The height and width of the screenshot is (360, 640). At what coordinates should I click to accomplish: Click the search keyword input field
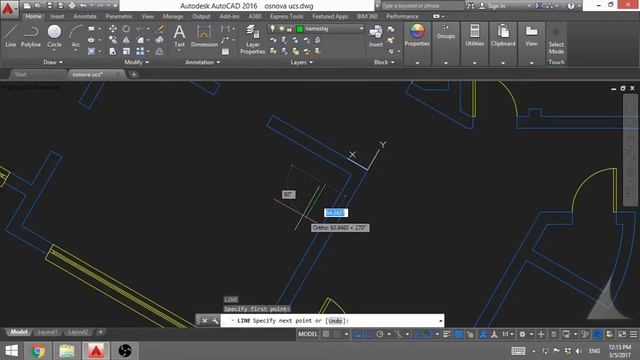pyautogui.click(x=422, y=6)
